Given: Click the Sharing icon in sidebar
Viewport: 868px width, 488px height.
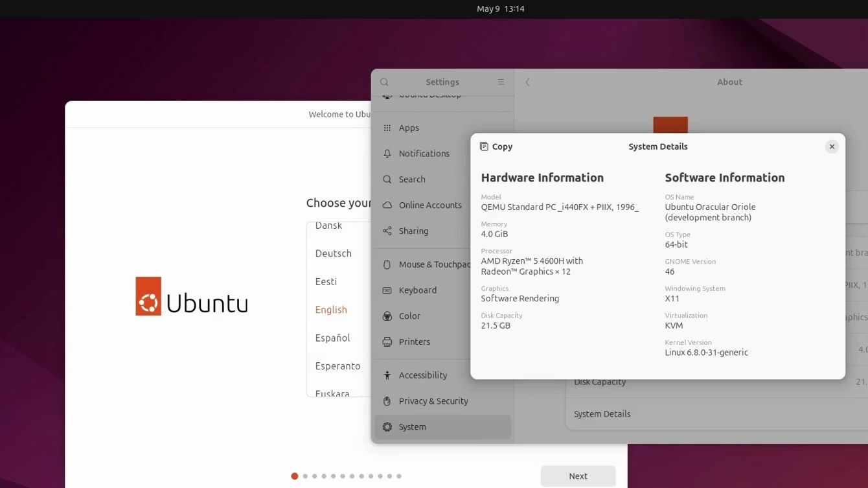Looking at the screenshot, I should click(x=387, y=231).
